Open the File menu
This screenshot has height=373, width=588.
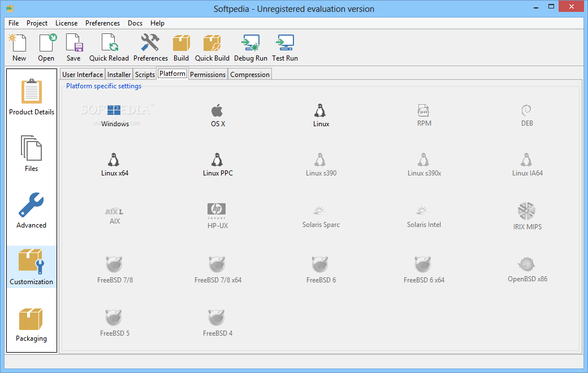coord(14,23)
